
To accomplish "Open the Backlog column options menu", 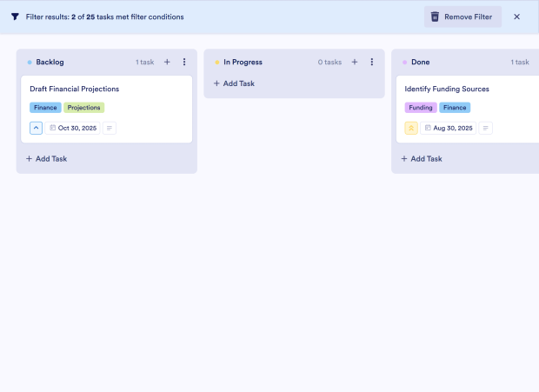I will click(x=184, y=62).
